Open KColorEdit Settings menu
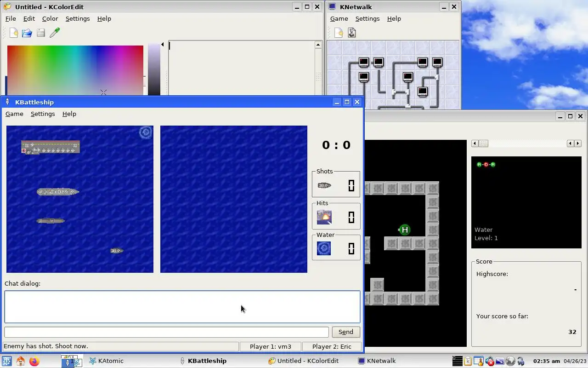Viewport: 588px width, 368px height. tap(78, 18)
